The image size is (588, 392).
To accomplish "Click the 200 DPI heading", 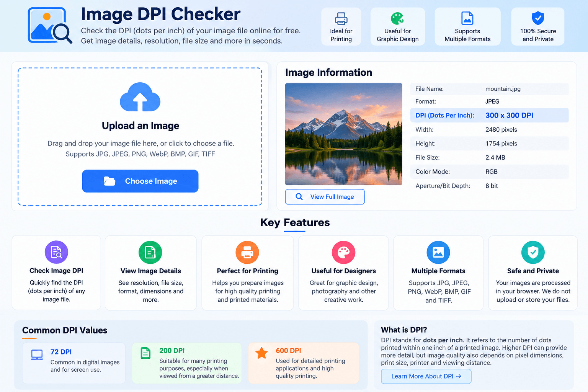I will [172, 350].
